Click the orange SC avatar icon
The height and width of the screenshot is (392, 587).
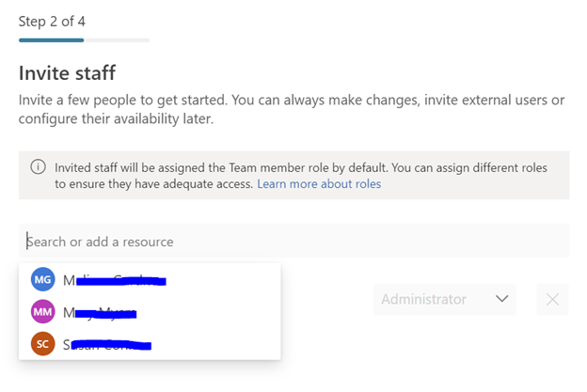tap(43, 344)
